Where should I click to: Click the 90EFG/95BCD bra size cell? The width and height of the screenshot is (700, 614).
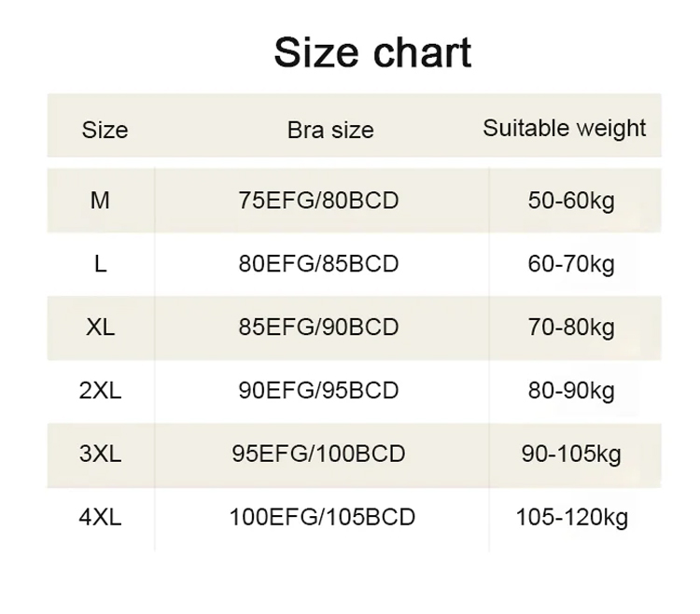tap(318, 390)
